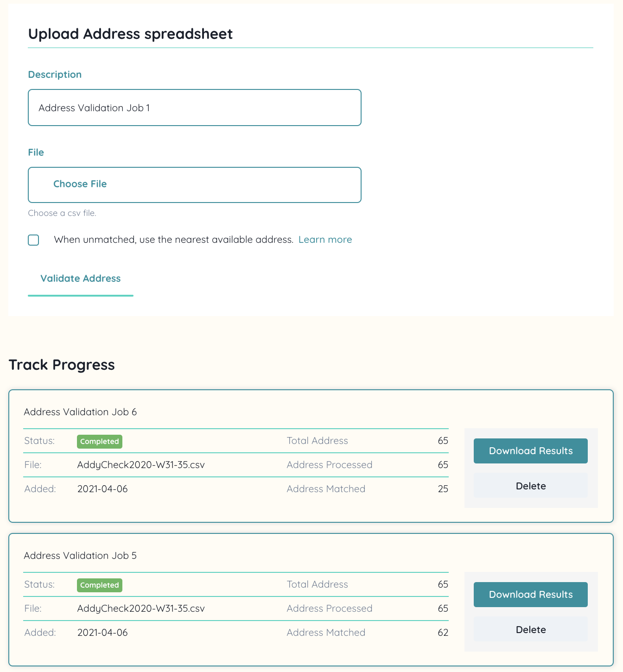Click the Added date for Job 6
This screenshot has height=672, width=623.
102,488
